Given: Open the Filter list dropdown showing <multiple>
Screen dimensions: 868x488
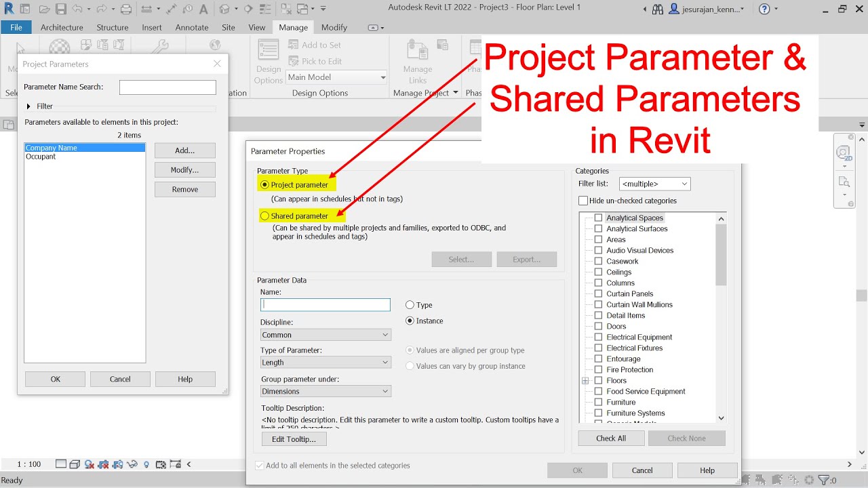Looking at the screenshot, I should click(654, 184).
